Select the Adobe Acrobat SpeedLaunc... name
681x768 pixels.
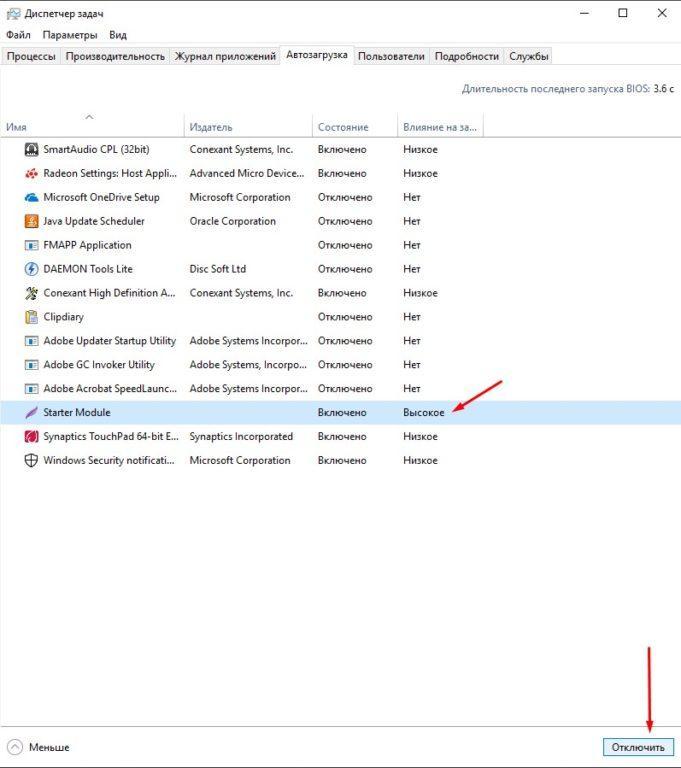[110, 389]
